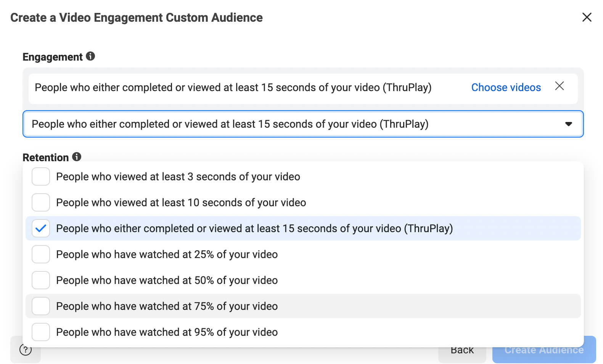This screenshot has width=603, height=364.
Task: Click the info icon beside Retention
Action: [x=77, y=157]
